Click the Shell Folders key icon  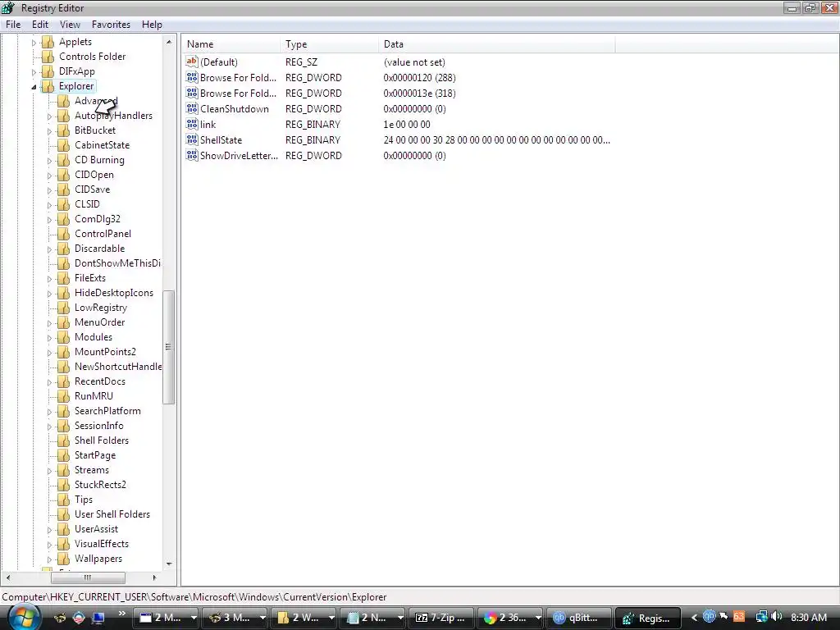(63, 441)
